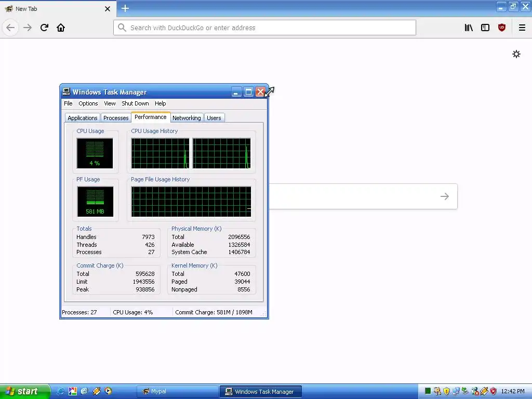Image resolution: width=532 pixels, height=399 pixels.
Task: Click the green CPU meter tray icon
Action: pos(428,391)
